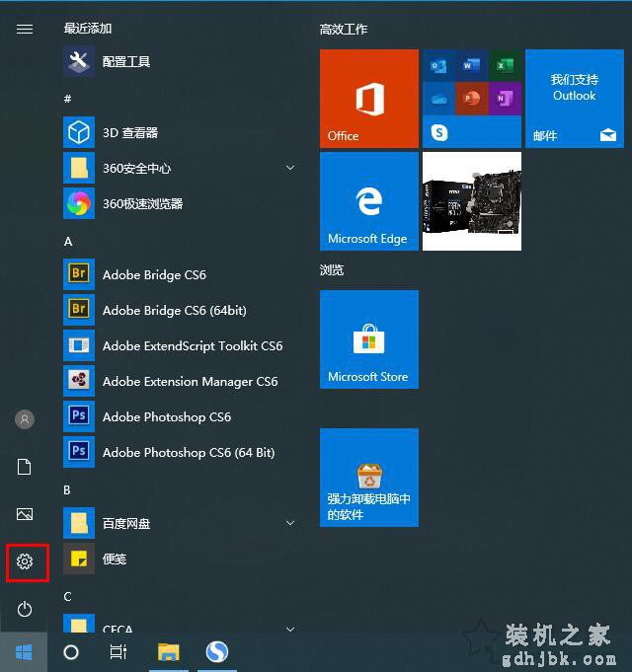Click the Power icon

pyautogui.click(x=25, y=609)
